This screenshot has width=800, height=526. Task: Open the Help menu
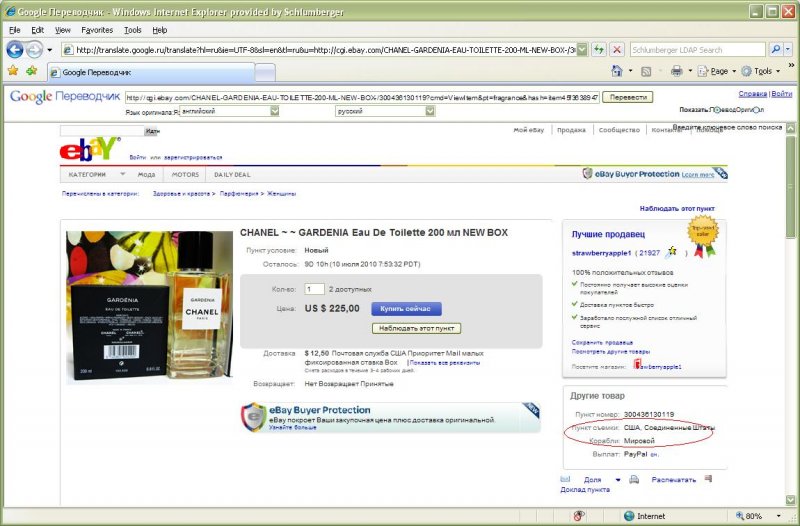[160, 30]
